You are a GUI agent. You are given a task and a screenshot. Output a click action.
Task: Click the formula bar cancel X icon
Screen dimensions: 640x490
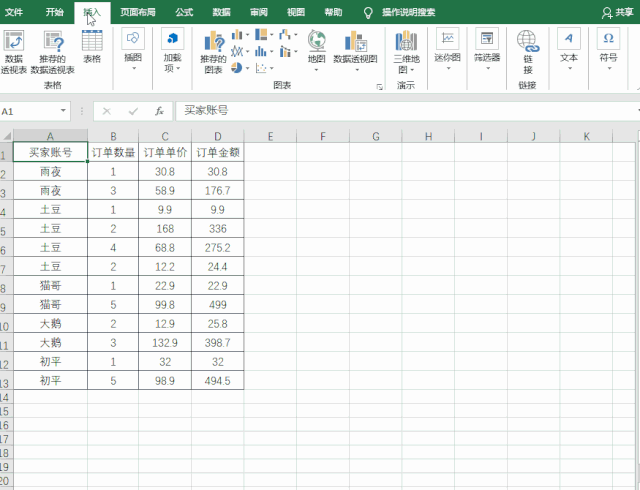[x=107, y=111]
